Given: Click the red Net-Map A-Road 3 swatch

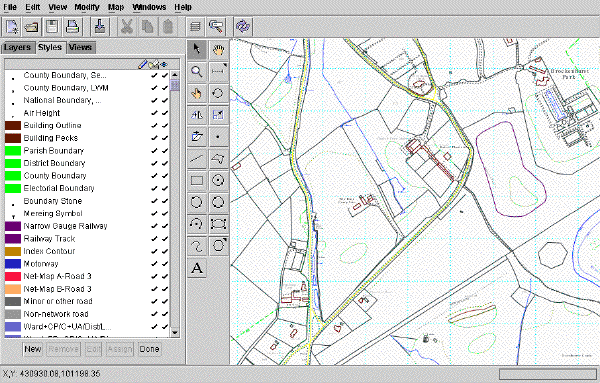Looking at the screenshot, I should 13,277.
